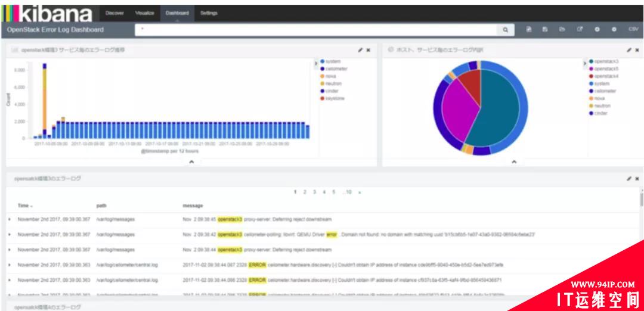Click the CSV export button

tap(633, 30)
